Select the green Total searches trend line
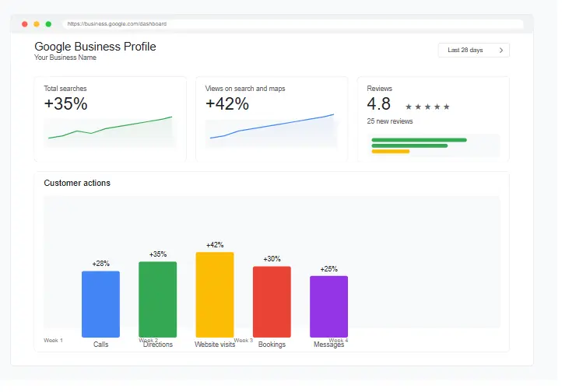The height and width of the screenshot is (392, 562). pos(110,128)
